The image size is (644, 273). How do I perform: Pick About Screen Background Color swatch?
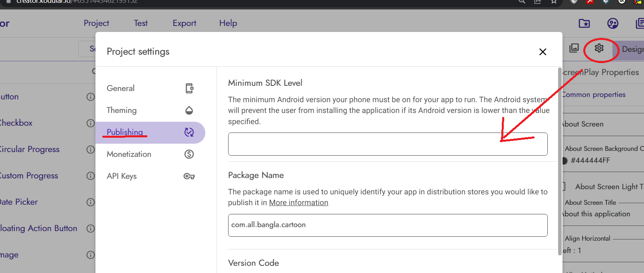coord(564,160)
